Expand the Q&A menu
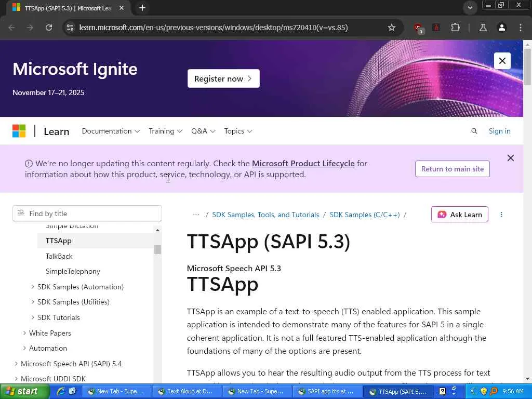Screen dimensions: 532x399 tap(203, 131)
